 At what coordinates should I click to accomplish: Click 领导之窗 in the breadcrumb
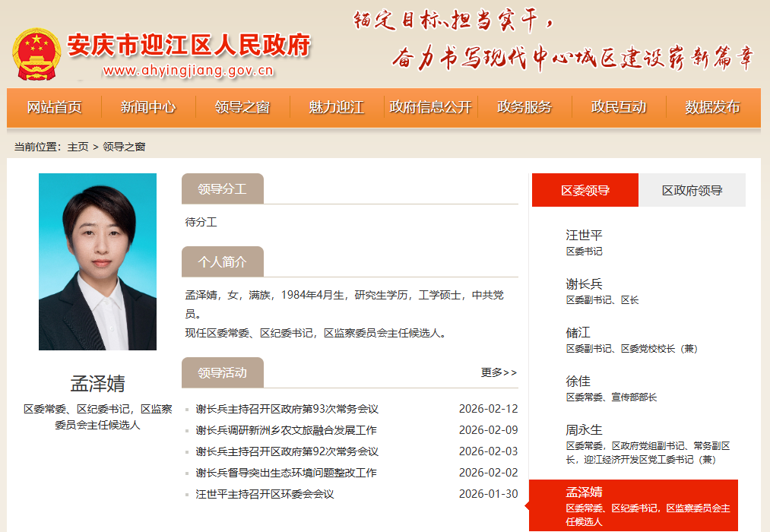pos(124,147)
